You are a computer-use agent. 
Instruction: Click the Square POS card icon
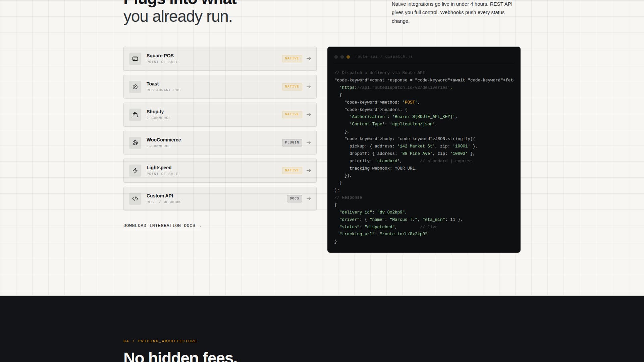[135, 59]
